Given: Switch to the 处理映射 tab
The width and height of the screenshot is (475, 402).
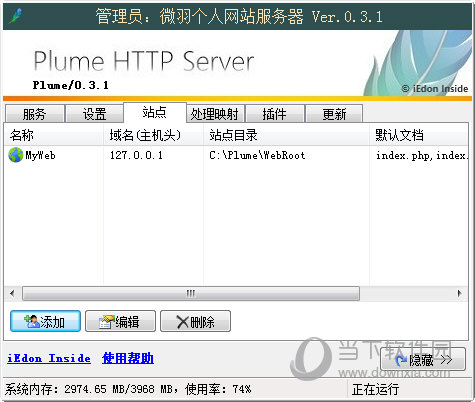Looking at the screenshot, I should [215, 114].
